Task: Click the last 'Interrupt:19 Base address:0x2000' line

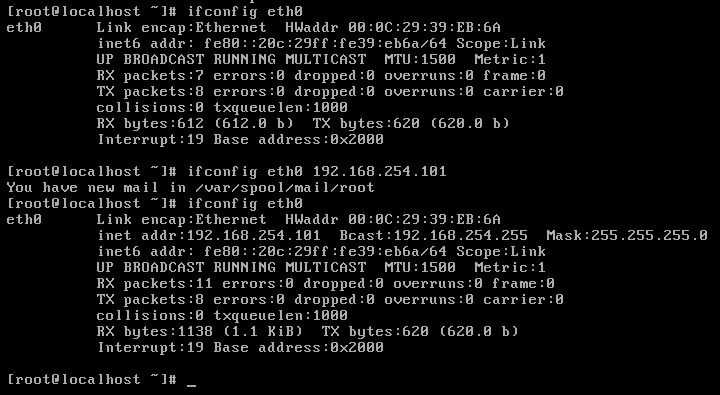Action: point(240,347)
